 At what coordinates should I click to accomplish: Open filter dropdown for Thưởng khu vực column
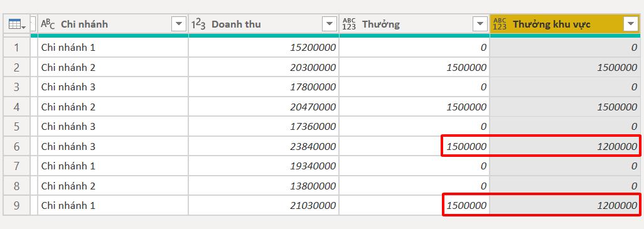click(x=631, y=24)
